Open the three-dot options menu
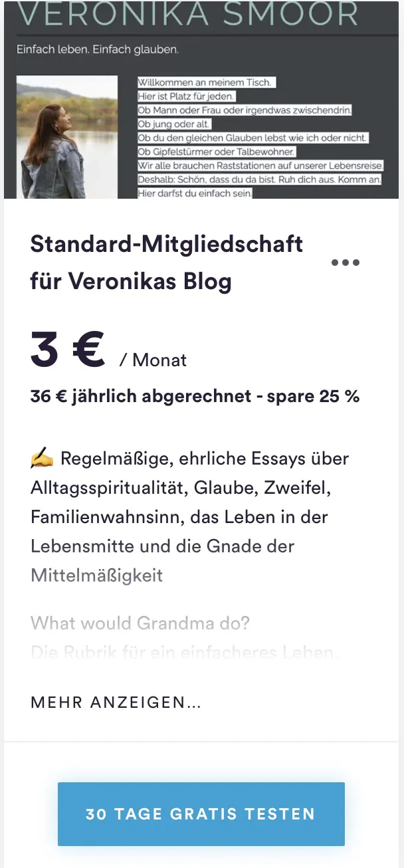Image resolution: width=404 pixels, height=868 pixels. [x=345, y=263]
